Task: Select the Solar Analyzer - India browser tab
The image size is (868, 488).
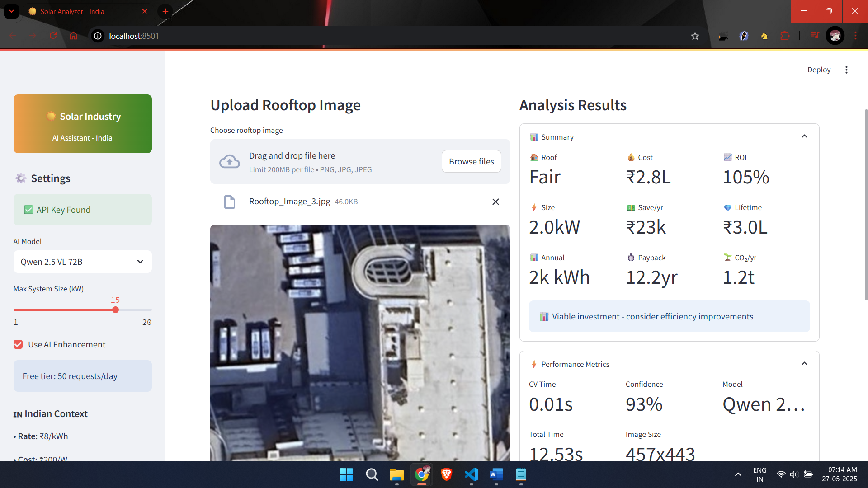Action: 72,11
